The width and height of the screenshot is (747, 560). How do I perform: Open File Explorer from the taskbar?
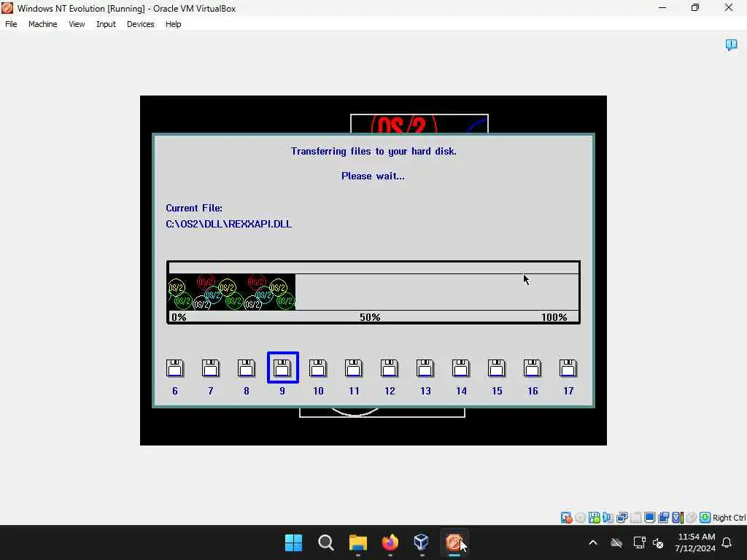pos(357,542)
